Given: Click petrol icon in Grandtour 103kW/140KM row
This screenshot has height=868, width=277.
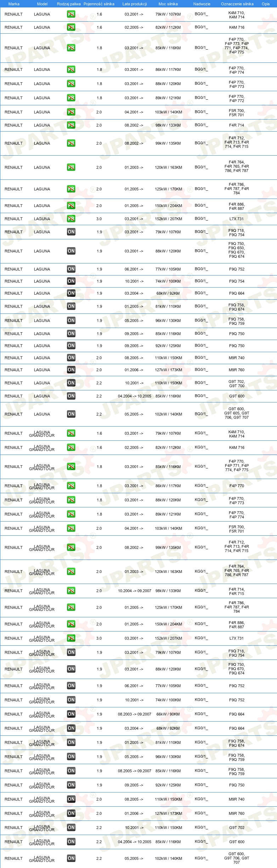Looking at the screenshot, I should point(71,528).
